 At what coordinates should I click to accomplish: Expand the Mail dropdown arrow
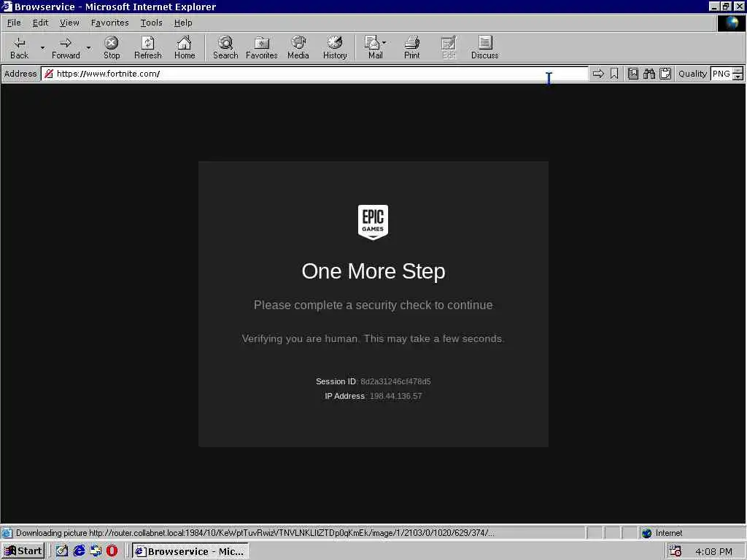tap(384, 43)
